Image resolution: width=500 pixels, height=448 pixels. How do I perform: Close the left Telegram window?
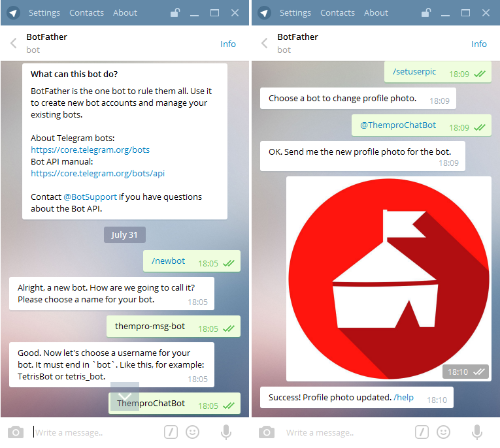[x=235, y=13]
